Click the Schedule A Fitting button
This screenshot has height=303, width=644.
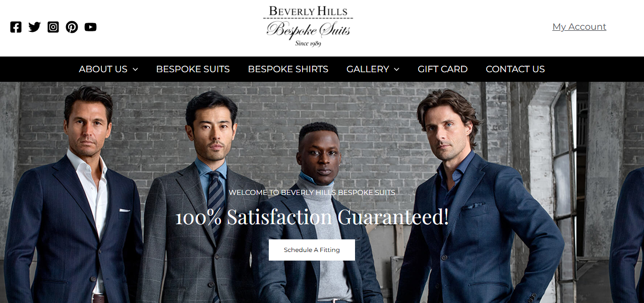[x=312, y=250]
